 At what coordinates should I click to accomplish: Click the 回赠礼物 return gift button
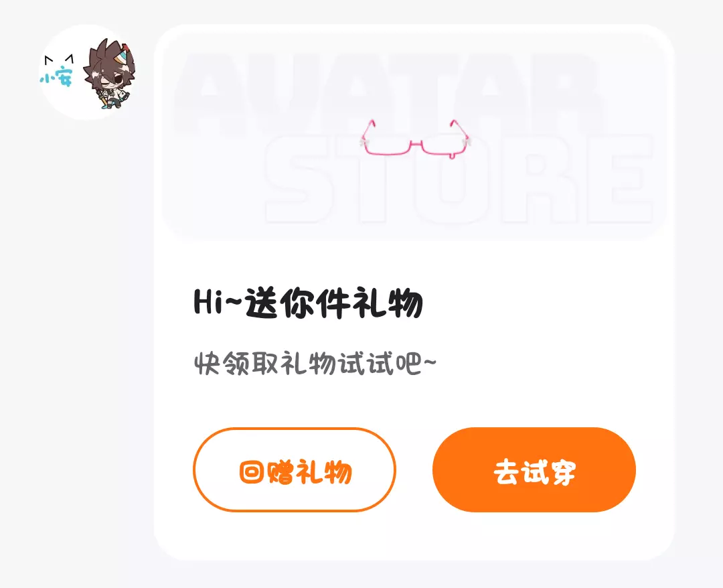click(x=294, y=470)
